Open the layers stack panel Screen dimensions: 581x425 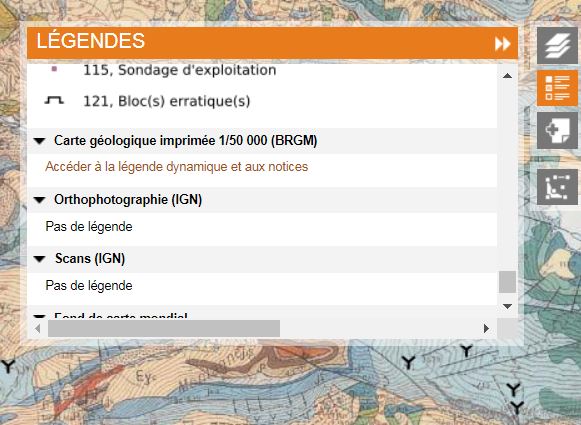[x=557, y=45]
